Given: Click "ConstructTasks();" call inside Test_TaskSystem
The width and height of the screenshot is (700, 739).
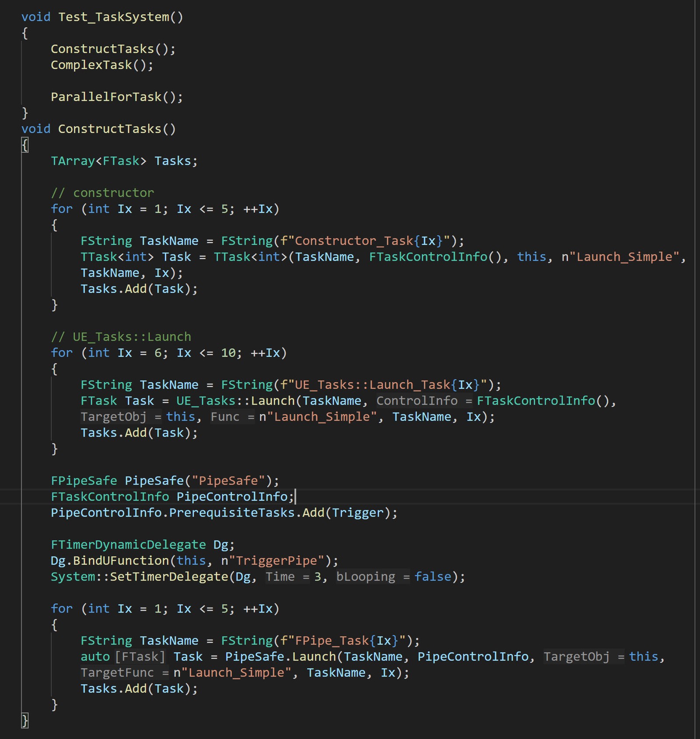Looking at the screenshot, I should coord(113,49).
